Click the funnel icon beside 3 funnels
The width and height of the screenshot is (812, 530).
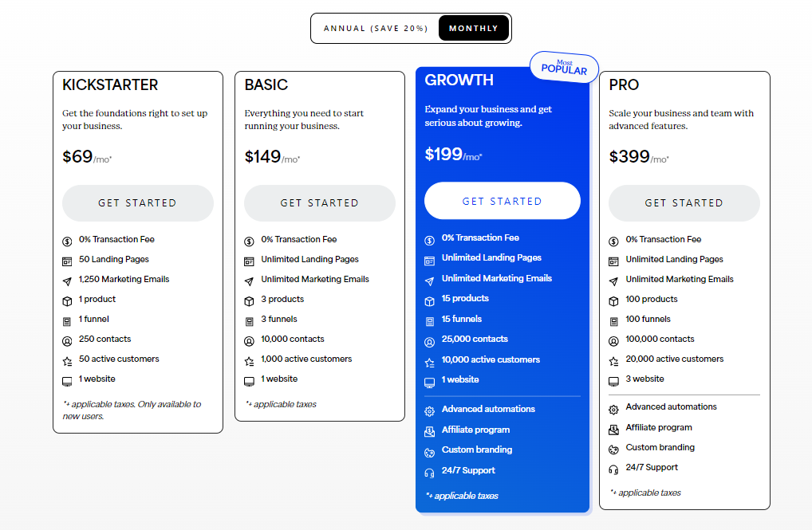pos(249,321)
